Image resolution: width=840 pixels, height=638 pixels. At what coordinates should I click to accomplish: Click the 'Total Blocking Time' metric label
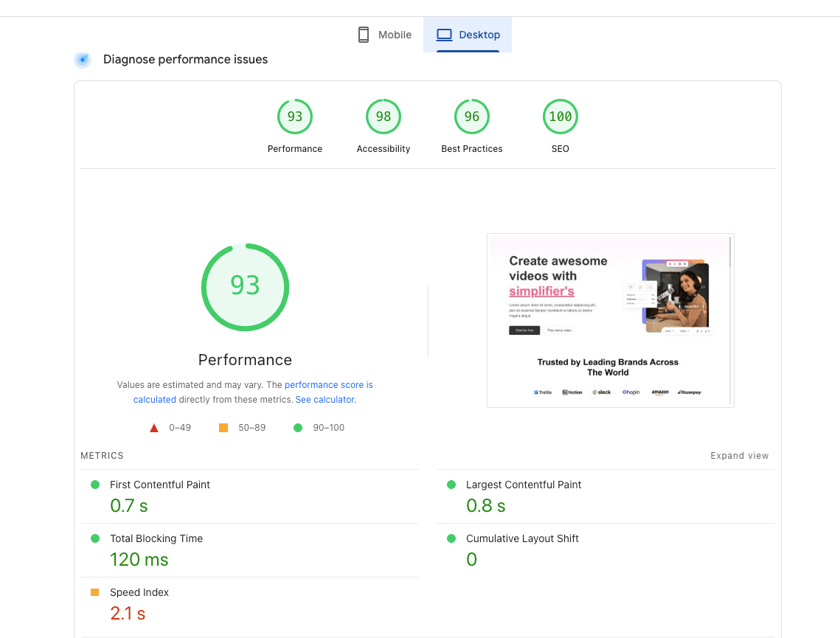click(156, 538)
